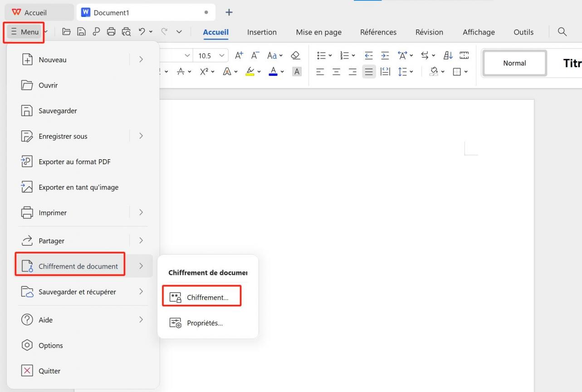Image resolution: width=582 pixels, height=392 pixels.
Task: Expand the Imprimer submenu arrow
Action: pos(141,212)
